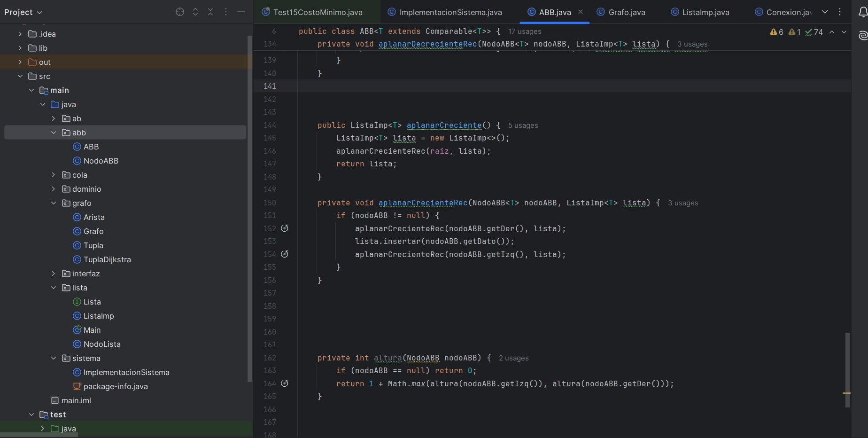Click the 2 usages hint for altura

point(513,358)
